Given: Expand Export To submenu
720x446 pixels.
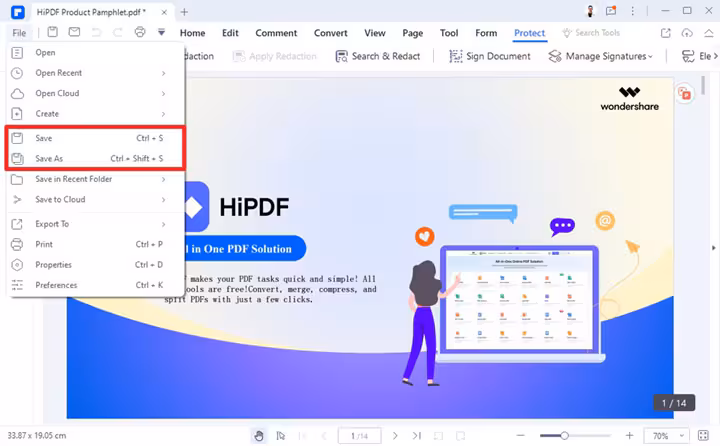Looking at the screenshot, I should click(x=95, y=224).
